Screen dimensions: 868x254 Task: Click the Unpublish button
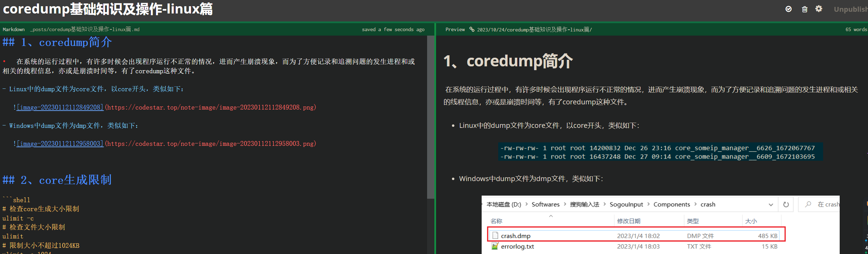pos(851,9)
